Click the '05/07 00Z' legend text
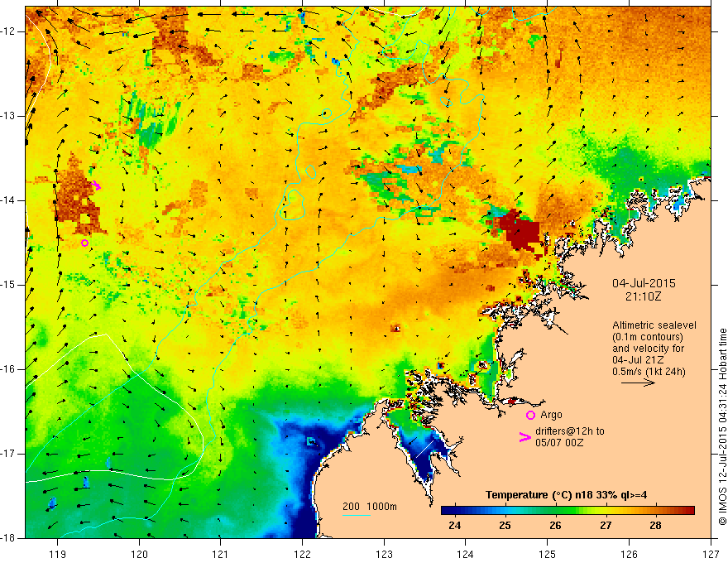The height and width of the screenshot is (563, 728). (559, 443)
